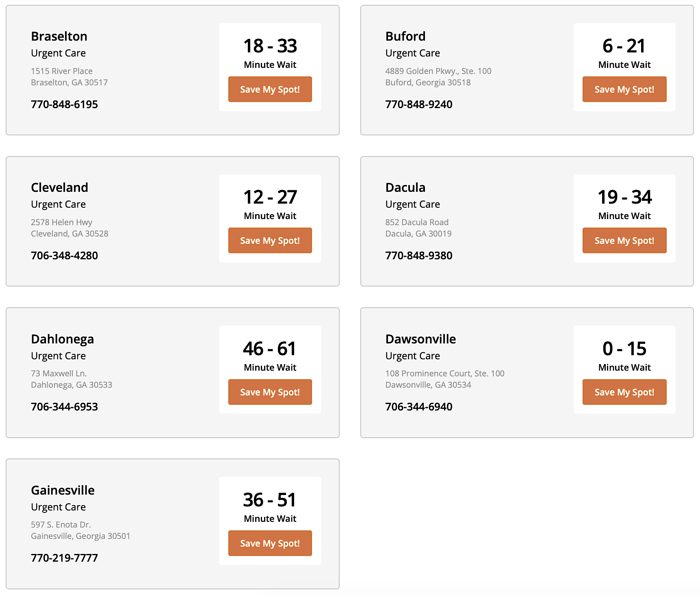The width and height of the screenshot is (700, 595).
Task: Reserve a spot at Cleveland Urgent Care
Action: (x=270, y=241)
